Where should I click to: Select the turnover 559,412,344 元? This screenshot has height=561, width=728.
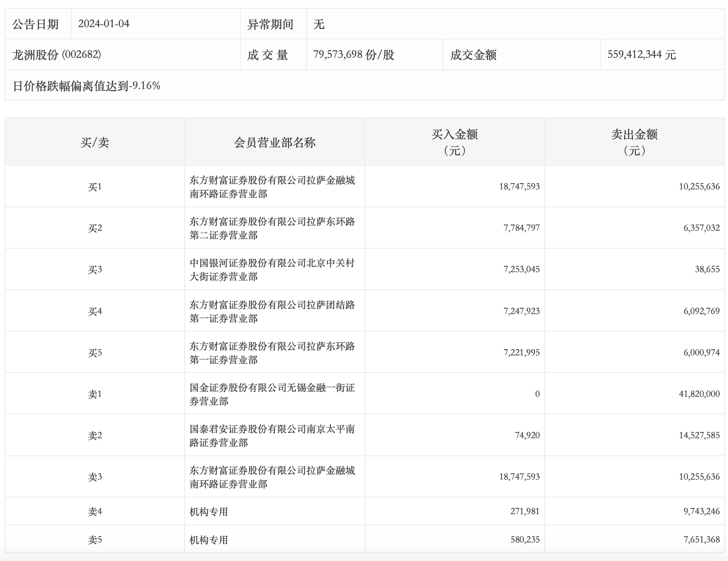point(642,55)
